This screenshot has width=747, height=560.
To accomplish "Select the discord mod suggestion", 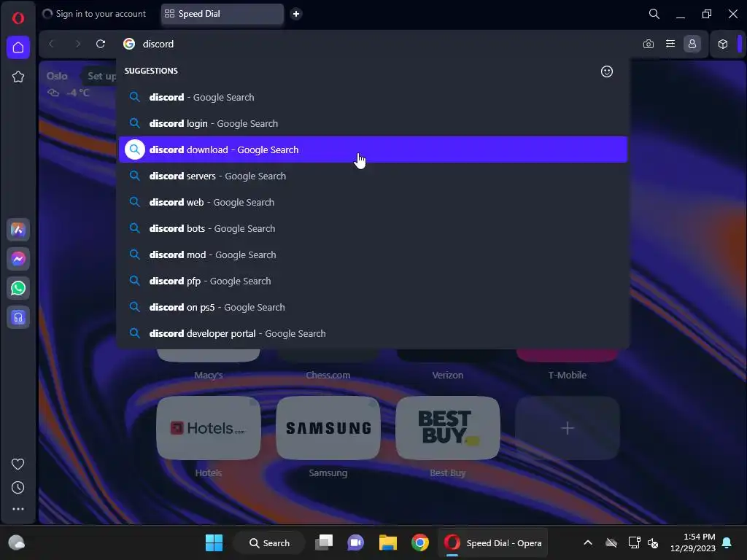I will pyautogui.click(x=373, y=254).
